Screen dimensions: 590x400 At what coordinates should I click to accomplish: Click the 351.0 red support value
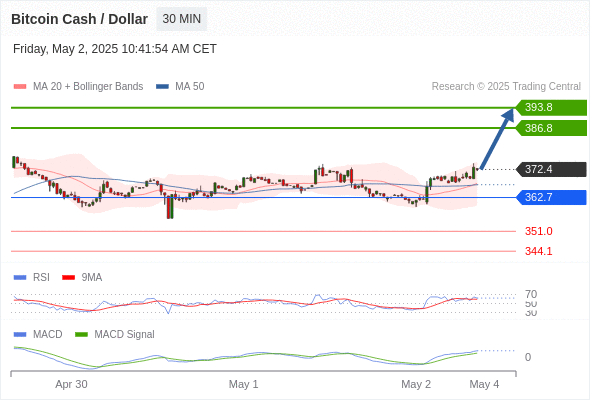click(538, 231)
